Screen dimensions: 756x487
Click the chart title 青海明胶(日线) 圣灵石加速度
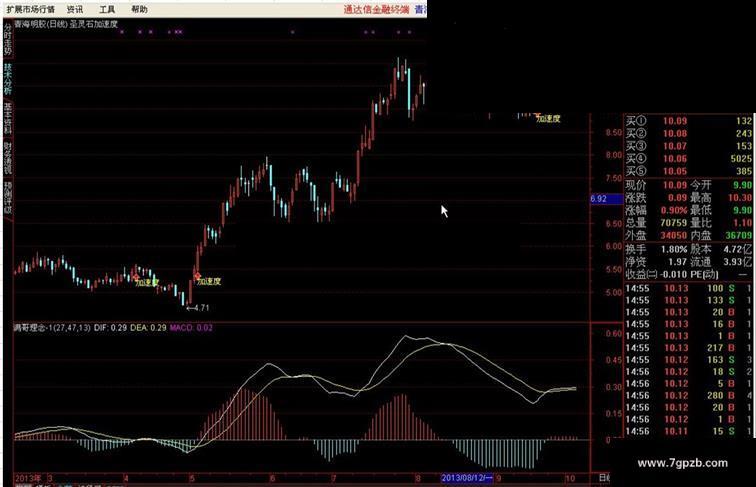click(x=66, y=24)
